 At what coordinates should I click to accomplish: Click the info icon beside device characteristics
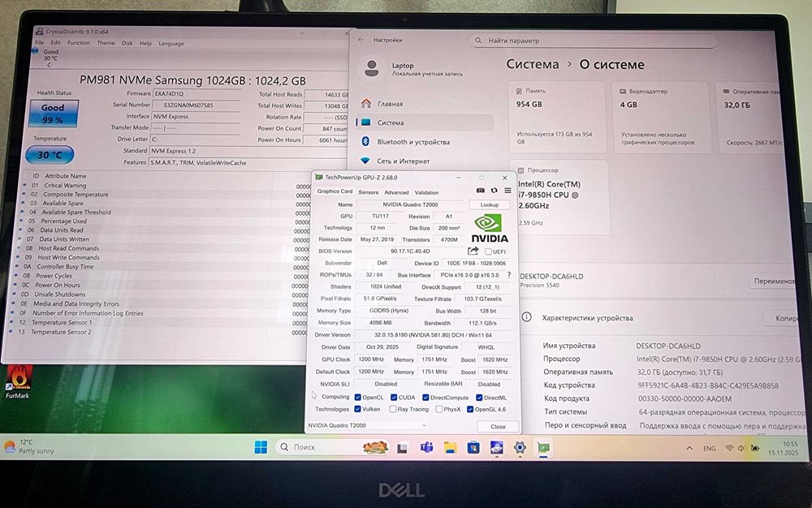tap(526, 316)
